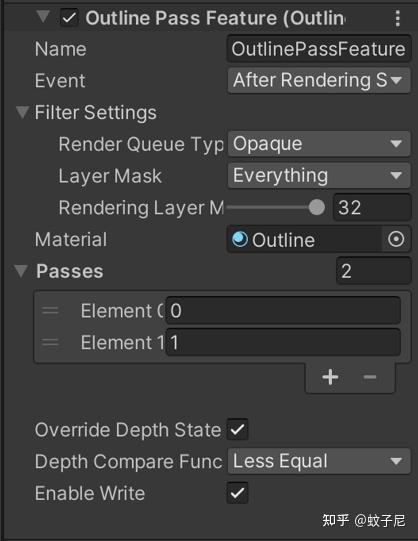Collapse the Passes list foldout
Image resolution: width=418 pixels, height=541 pixels.
(x=21, y=271)
